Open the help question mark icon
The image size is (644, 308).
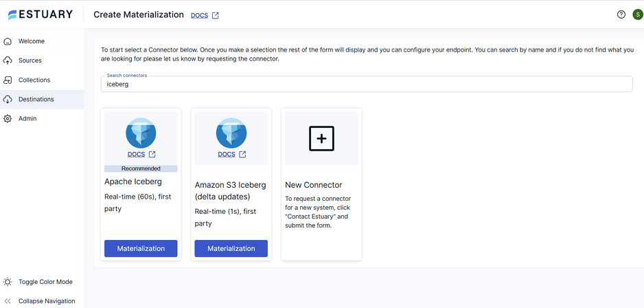point(621,14)
